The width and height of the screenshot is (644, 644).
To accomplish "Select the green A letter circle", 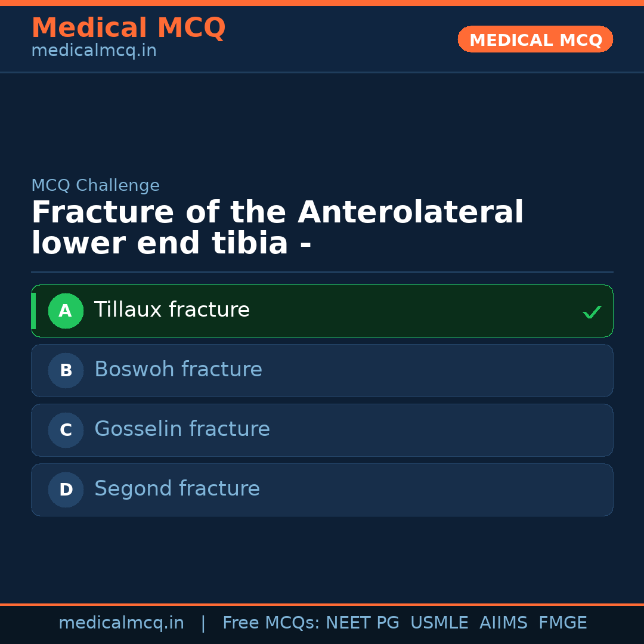I will coord(66,311).
